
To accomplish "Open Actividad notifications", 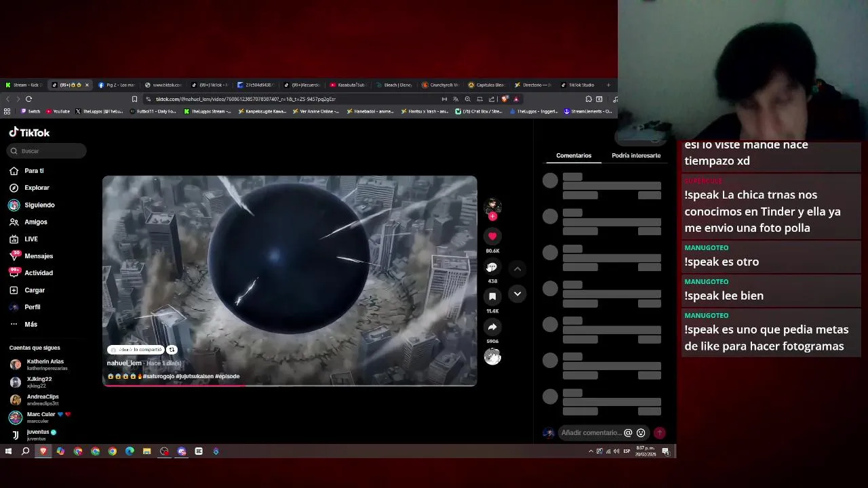I will pos(31,273).
